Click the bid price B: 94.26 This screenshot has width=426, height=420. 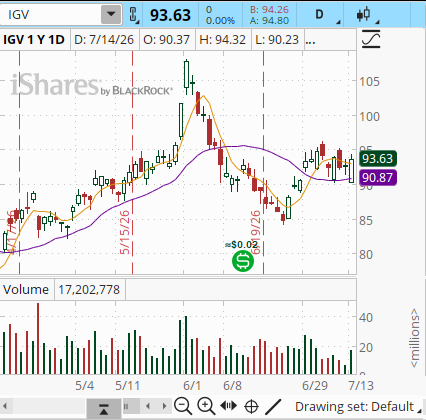tap(269, 10)
